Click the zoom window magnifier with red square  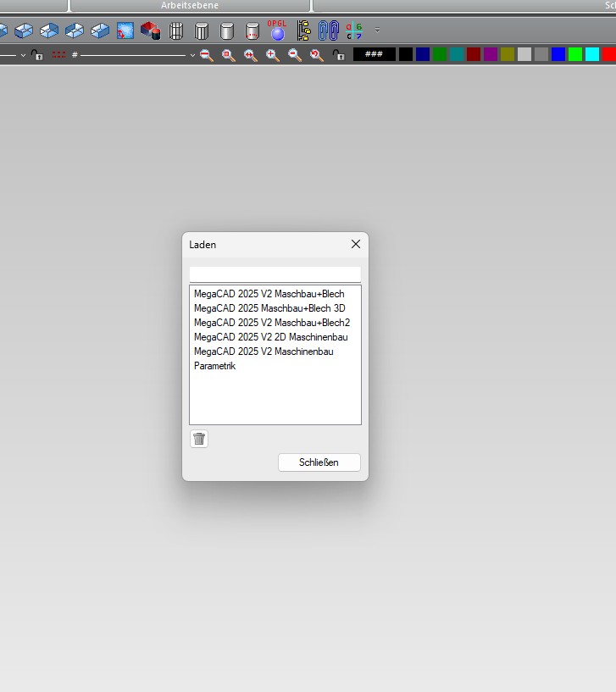coord(228,55)
